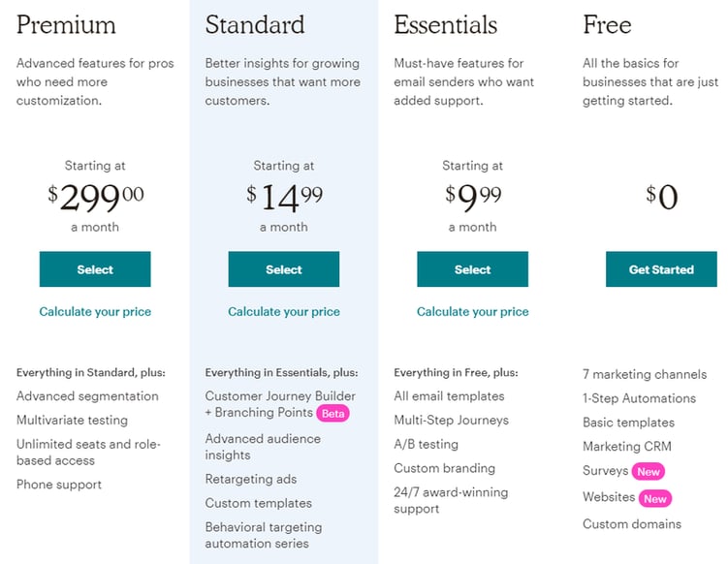Click the Free plan heading
728x564 pixels.
(x=607, y=25)
